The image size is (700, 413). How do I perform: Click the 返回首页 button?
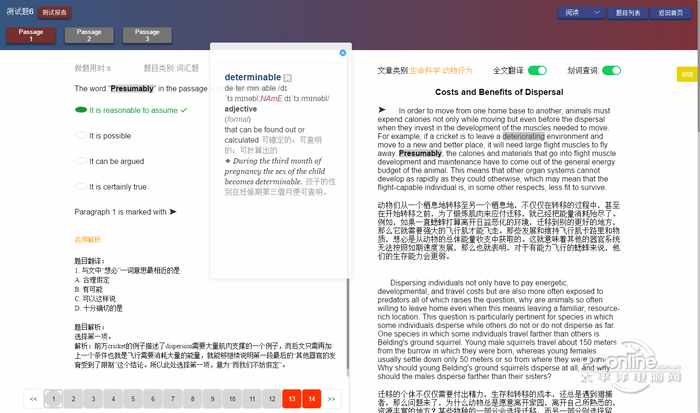click(671, 13)
